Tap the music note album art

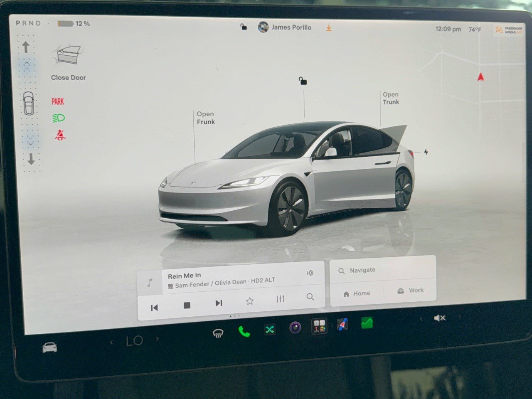click(150, 283)
